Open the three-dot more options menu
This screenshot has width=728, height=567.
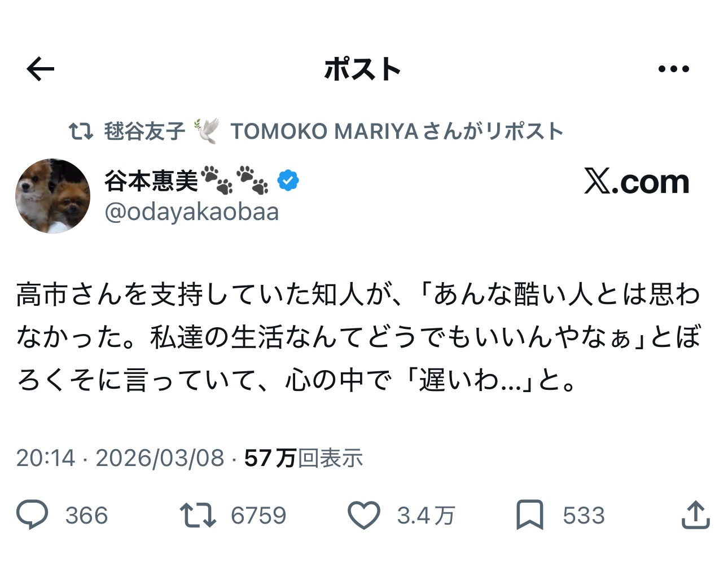click(673, 69)
